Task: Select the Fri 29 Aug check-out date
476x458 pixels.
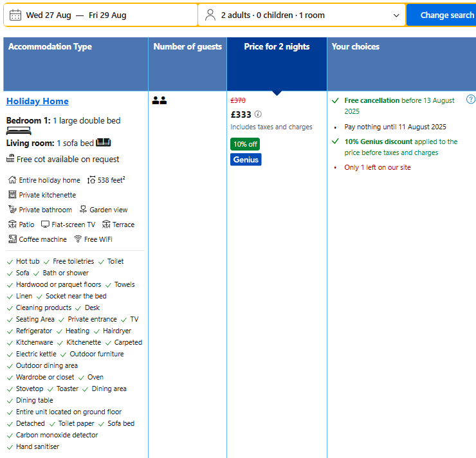Action: click(107, 15)
